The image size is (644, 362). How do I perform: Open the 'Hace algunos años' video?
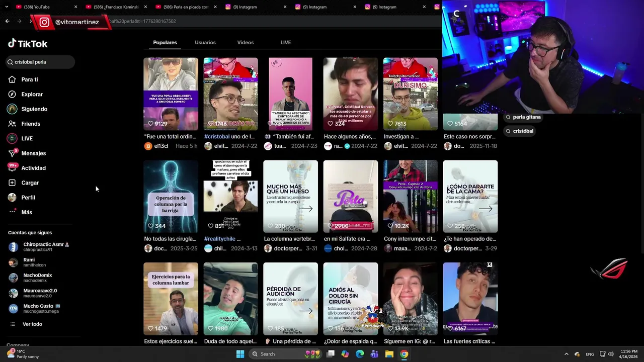click(350, 94)
